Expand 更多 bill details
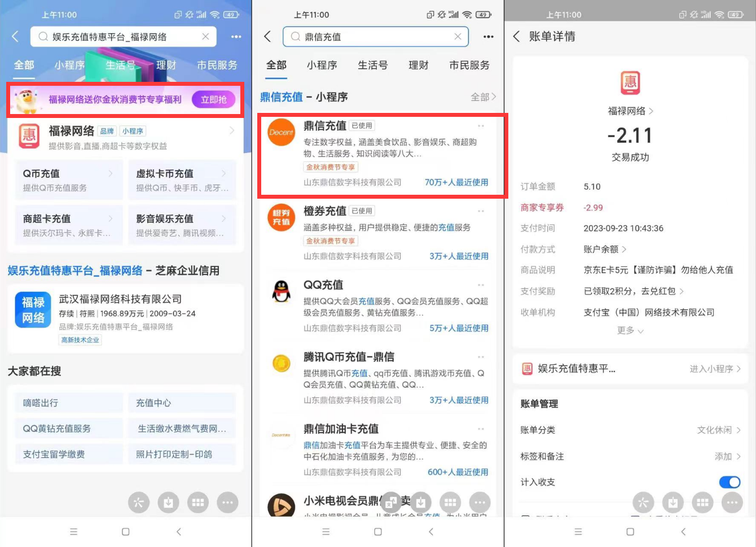The height and width of the screenshot is (547, 756). [630, 330]
